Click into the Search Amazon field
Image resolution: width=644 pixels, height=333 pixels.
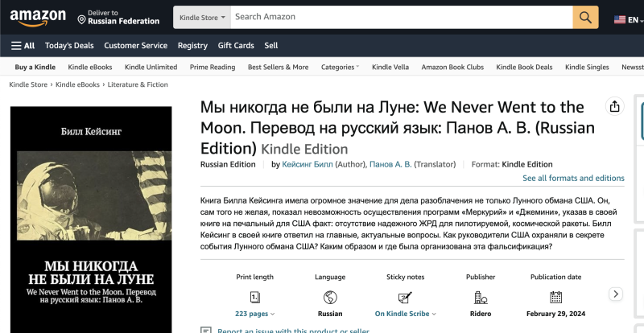(x=401, y=17)
